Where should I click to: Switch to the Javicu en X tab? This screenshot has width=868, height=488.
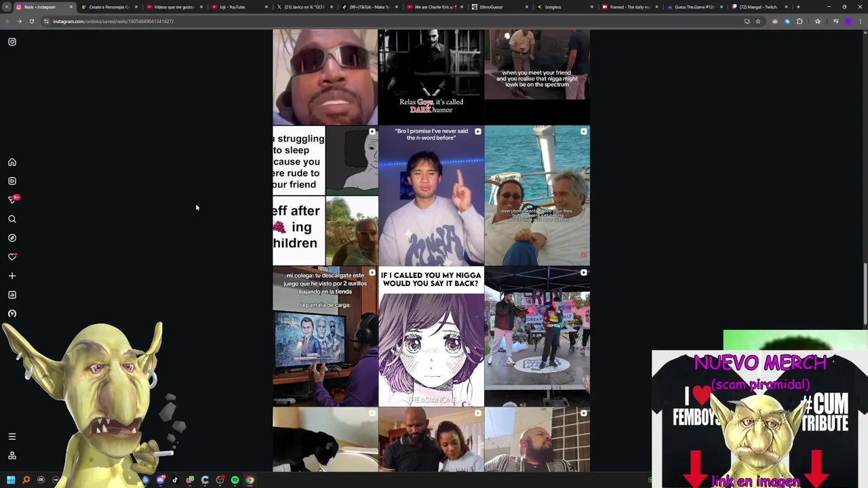[x=304, y=7]
